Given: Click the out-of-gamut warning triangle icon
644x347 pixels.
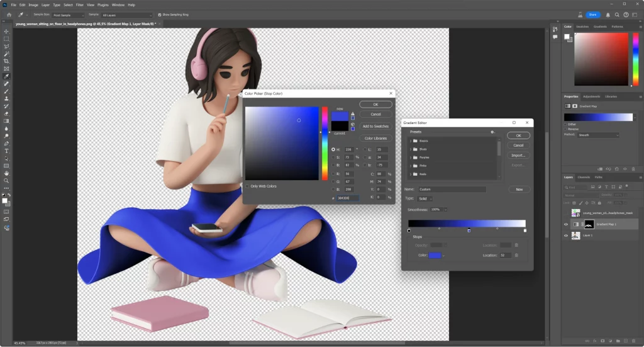Looking at the screenshot, I should (352, 113).
